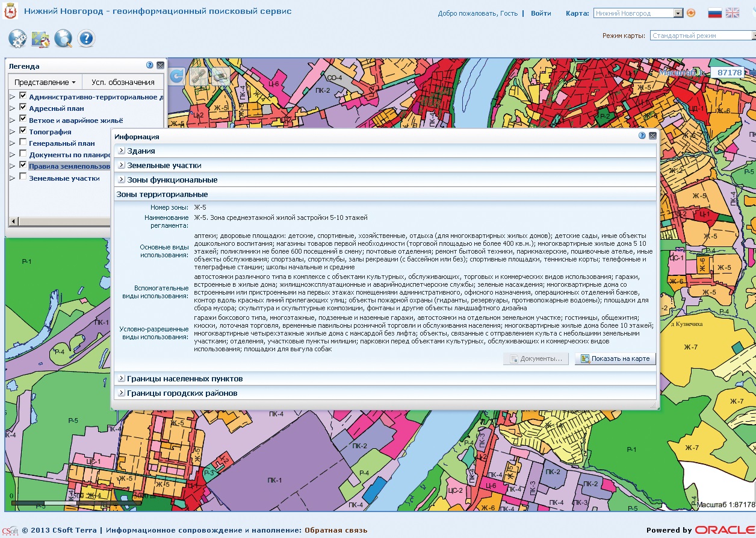The image size is (756, 538).
Task: Expand the Земельные участки legend tree node
Action: (x=13, y=178)
